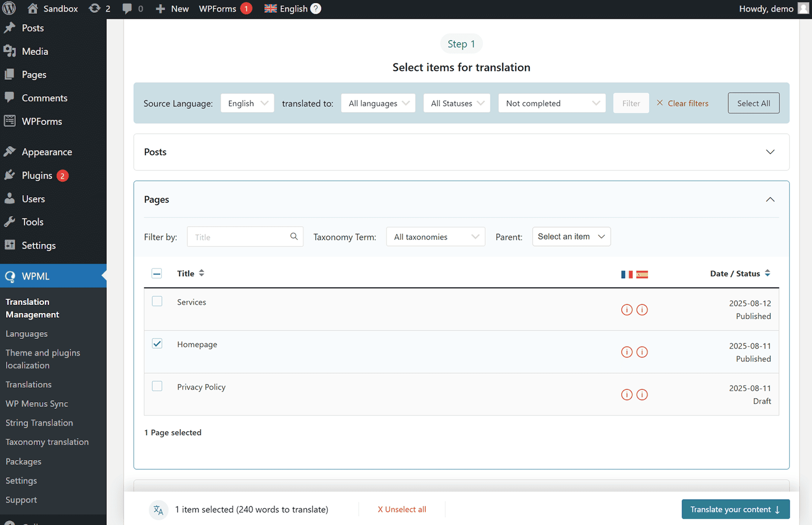Open the All Statuses dropdown

(x=456, y=103)
